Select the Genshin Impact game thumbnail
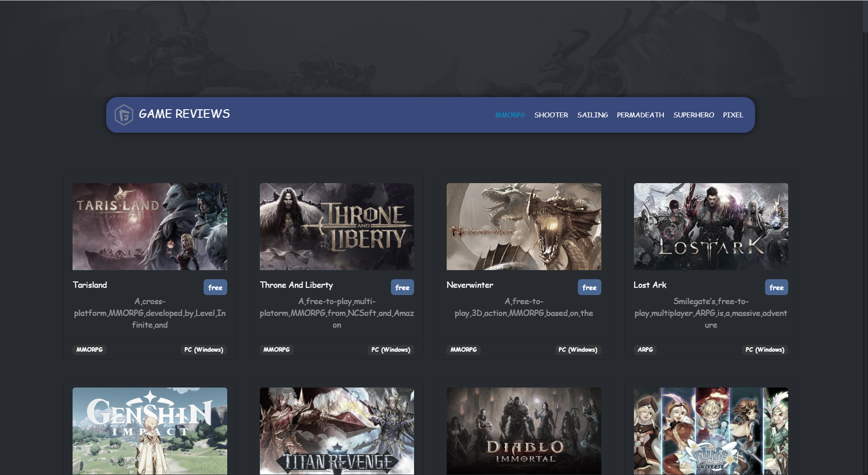868x475 pixels. 150,431
